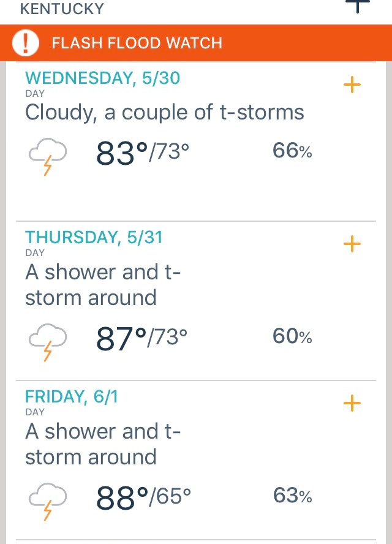Tap Thursday's thunderstorm cloud icon
392x544 pixels.
tap(48, 339)
